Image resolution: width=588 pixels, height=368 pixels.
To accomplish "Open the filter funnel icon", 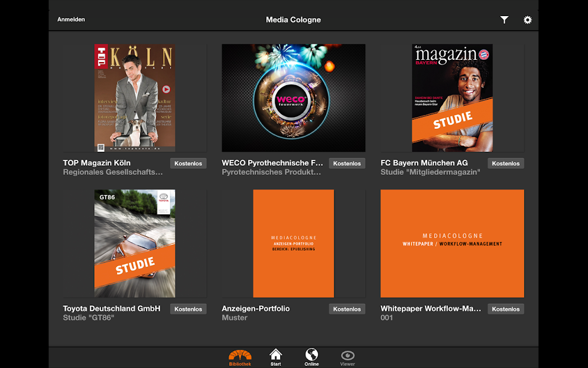I will (504, 20).
